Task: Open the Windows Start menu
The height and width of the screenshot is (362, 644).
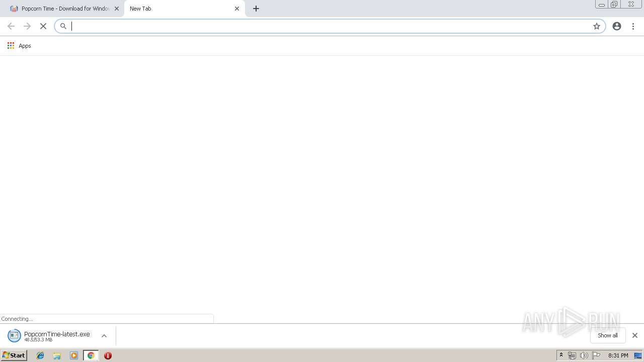Action: (14, 355)
